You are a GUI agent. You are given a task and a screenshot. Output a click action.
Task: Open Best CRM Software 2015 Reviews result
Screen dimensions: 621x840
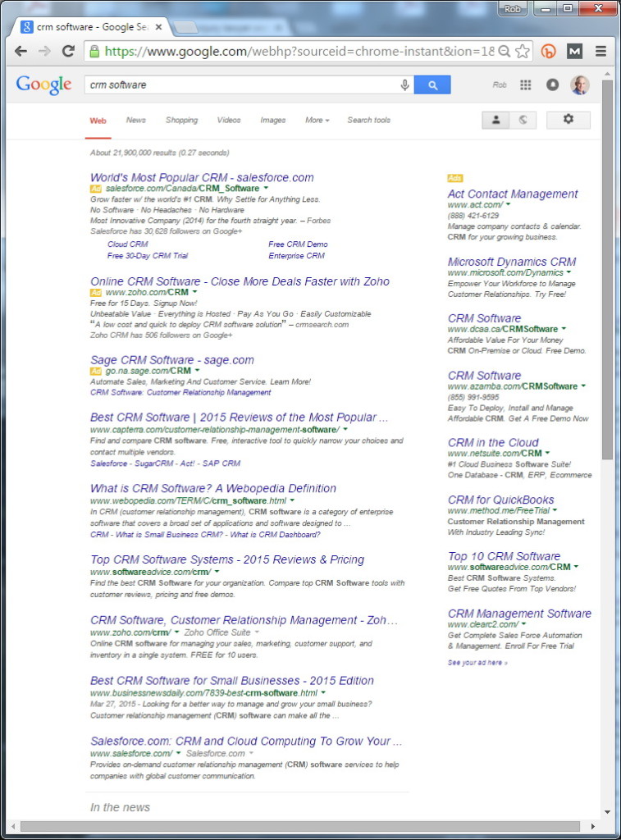(x=239, y=418)
